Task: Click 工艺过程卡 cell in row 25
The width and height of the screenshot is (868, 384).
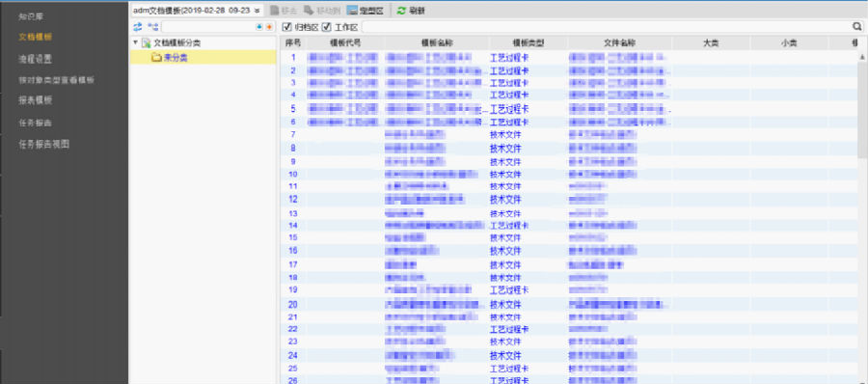Action: [x=508, y=368]
